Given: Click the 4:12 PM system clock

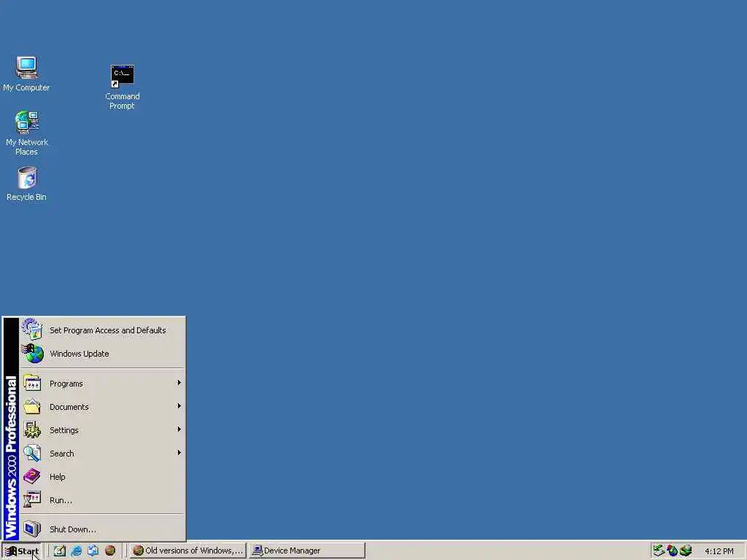Looking at the screenshot, I should click(719, 551).
